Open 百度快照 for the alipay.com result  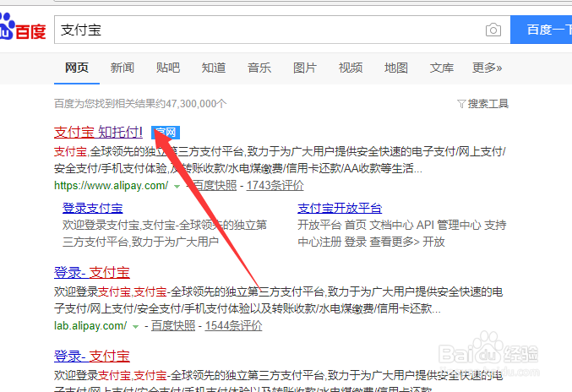click(215, 186)
